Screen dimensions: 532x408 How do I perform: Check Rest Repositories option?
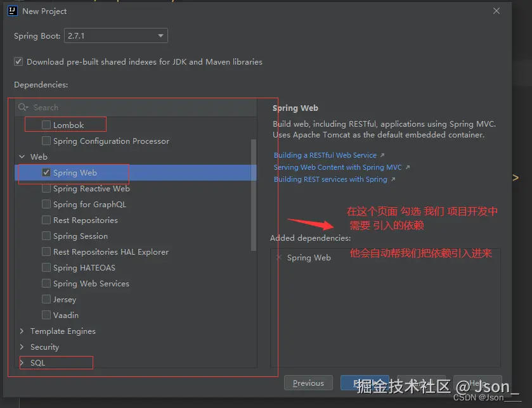[46, 220]
